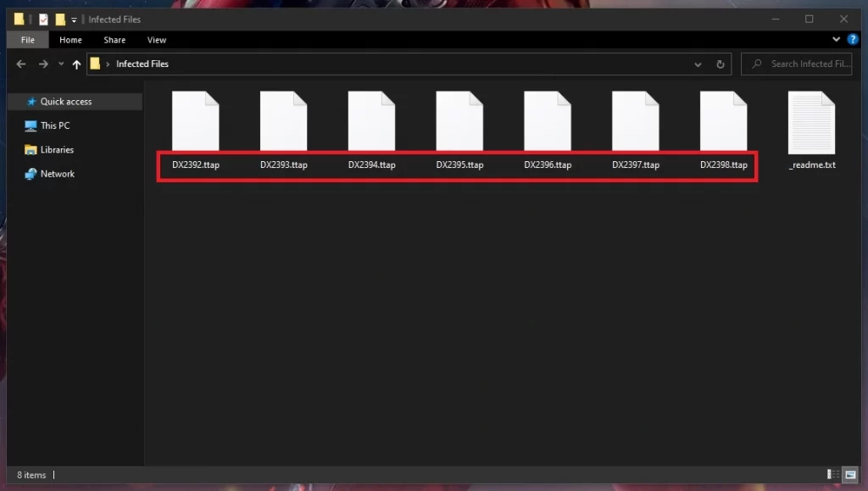
Task: Click the new folder quick access icon
Action: coord(60,20)
